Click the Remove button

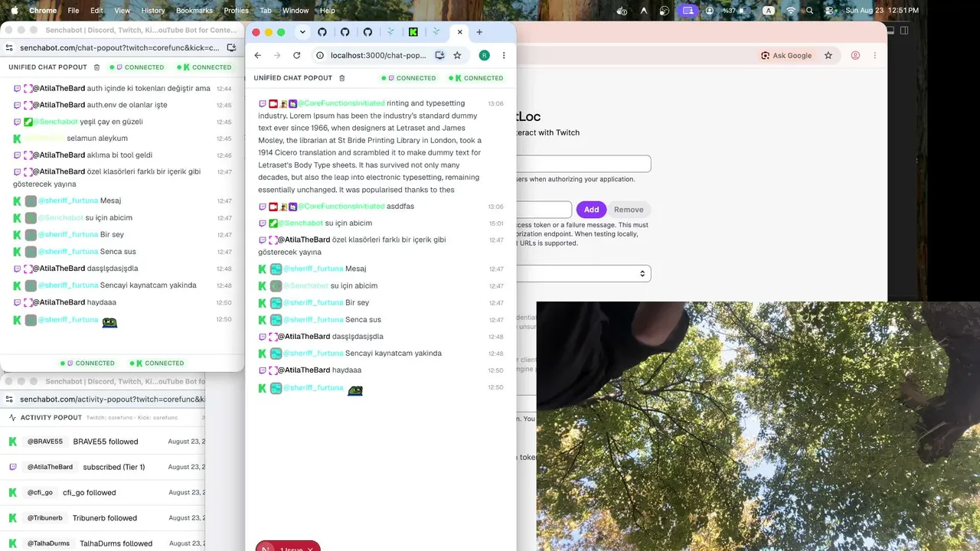pyautogui.click(x=629, y=210)
